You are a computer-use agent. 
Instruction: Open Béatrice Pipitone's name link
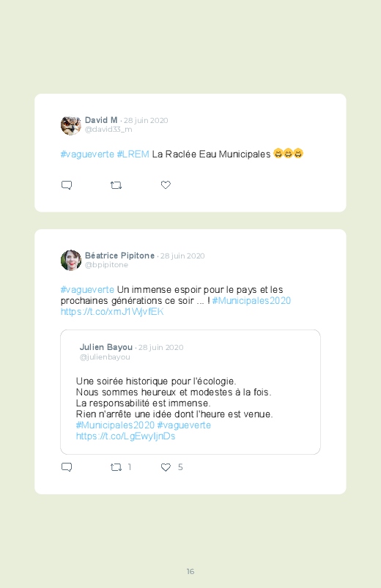119,256
